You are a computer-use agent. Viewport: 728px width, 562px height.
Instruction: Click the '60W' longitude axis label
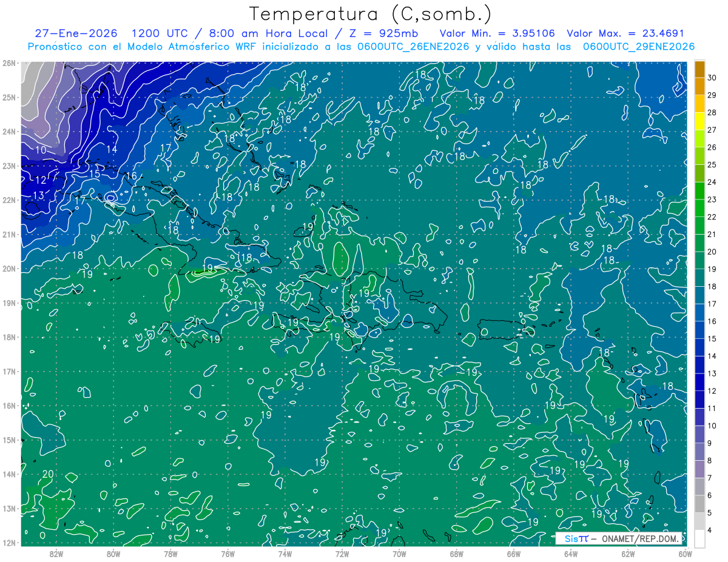coord(684,553)
